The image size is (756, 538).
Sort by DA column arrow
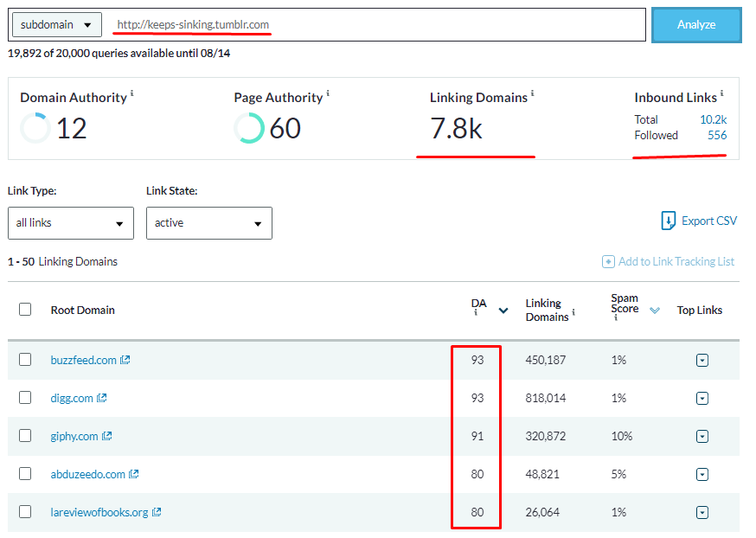coord(503,310)
